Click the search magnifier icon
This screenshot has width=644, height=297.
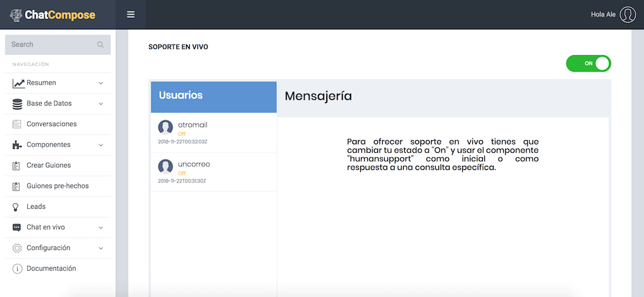point(100,44)
